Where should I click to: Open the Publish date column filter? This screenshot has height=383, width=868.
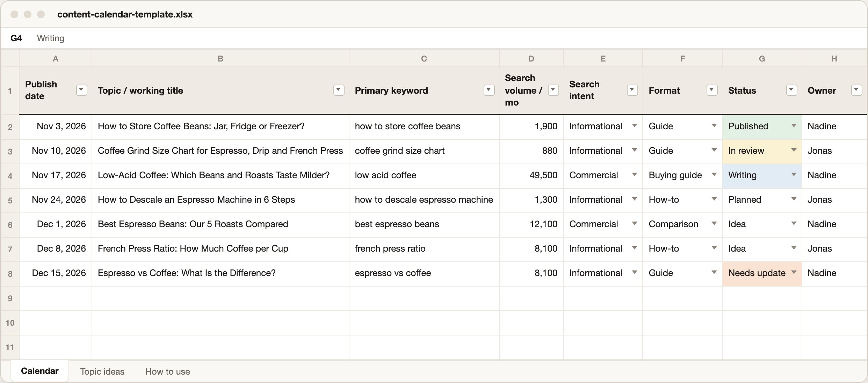[81, 90]
